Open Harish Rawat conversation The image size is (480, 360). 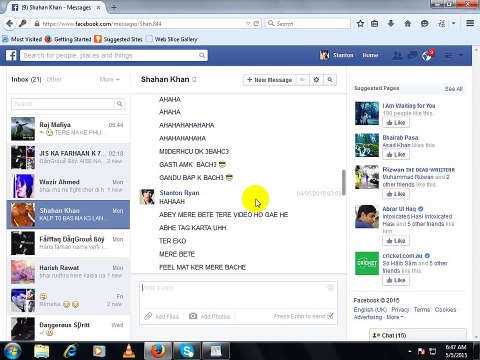pyautogui.click(x=68, y=272)
